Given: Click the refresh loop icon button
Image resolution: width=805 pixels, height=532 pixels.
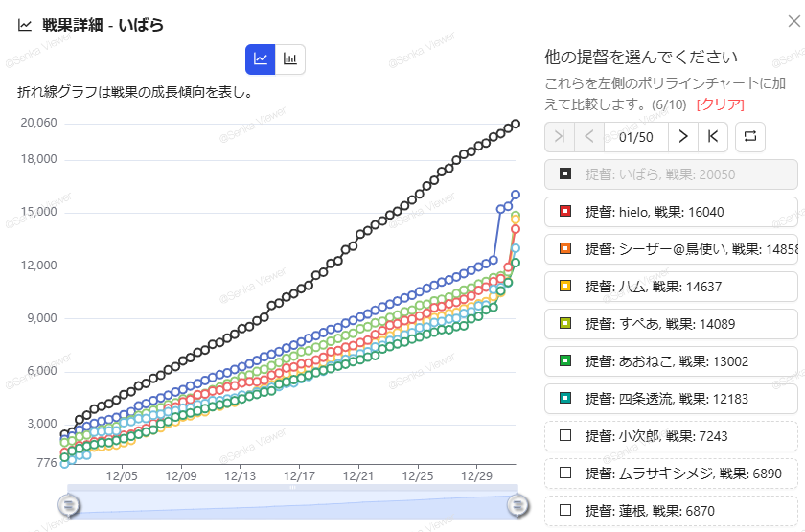Looking at the screenshot, I should [x=750, y=137].
